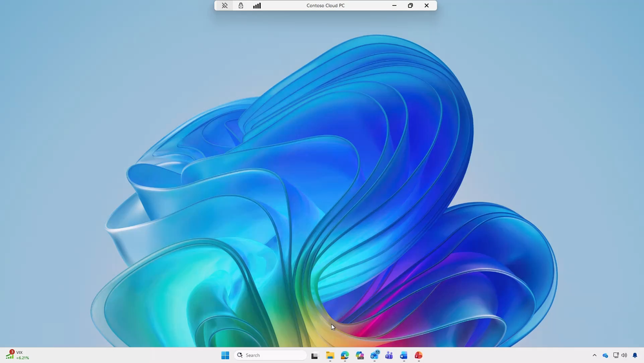Screen dimensions: 644x363
Task: Switch to Word from the taskbar
Action: point(404,355)
